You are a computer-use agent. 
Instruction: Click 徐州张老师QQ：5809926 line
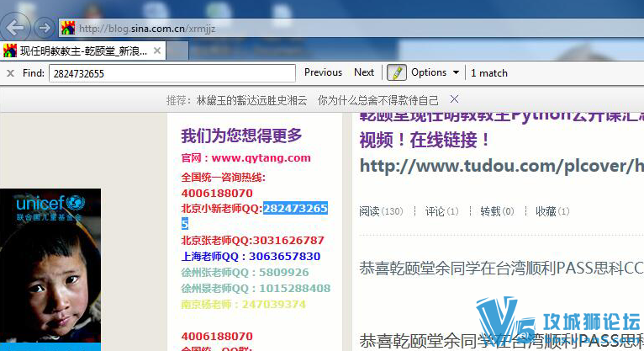(245, 273)
